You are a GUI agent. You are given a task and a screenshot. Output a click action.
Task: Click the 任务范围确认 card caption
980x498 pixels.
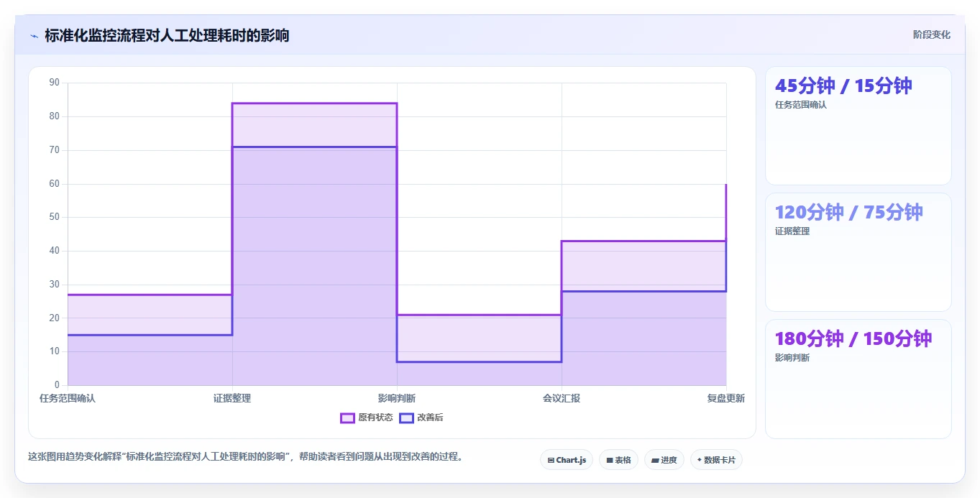click(x=801, y=105)
